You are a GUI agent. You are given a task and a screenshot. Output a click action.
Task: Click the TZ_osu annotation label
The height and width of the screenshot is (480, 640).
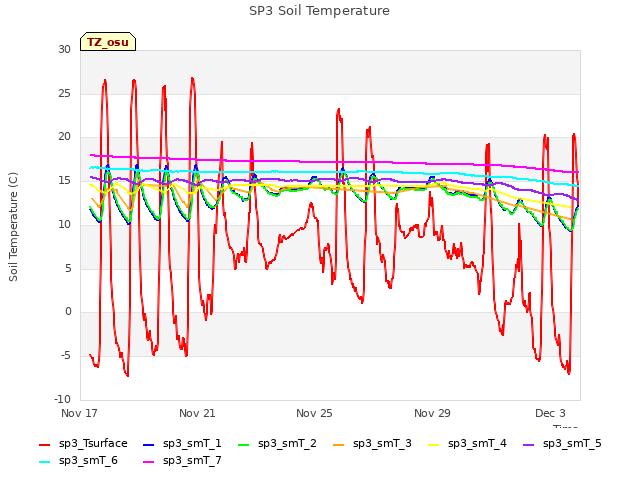[x=108, y=42]
